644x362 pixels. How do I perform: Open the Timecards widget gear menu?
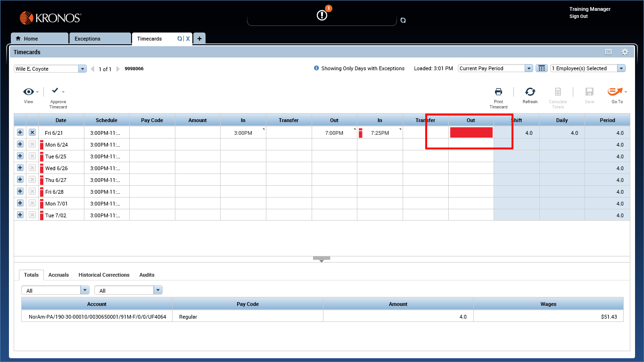click(x=625, y=52)
